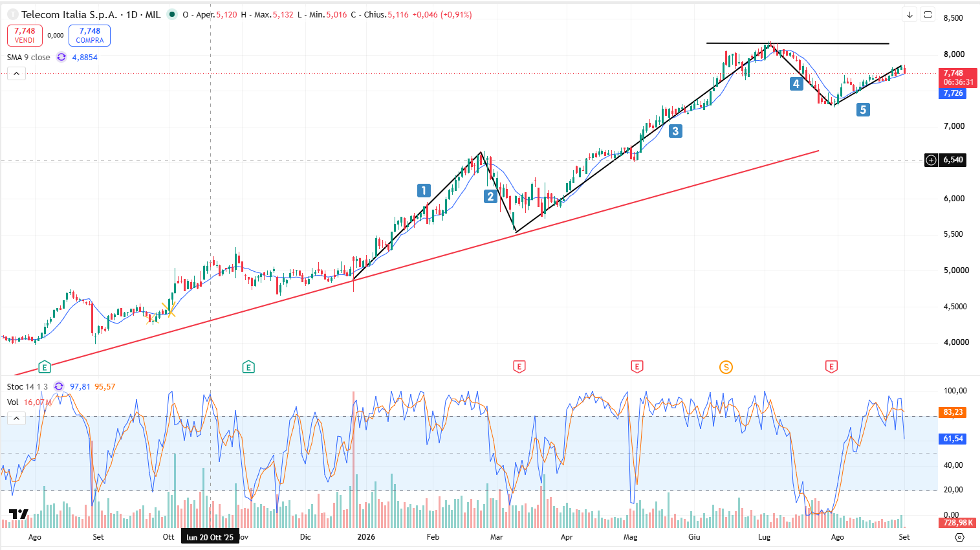Click the Telecom Italia symbol logo icon
980x550 pixels.
tap(12, 14)
